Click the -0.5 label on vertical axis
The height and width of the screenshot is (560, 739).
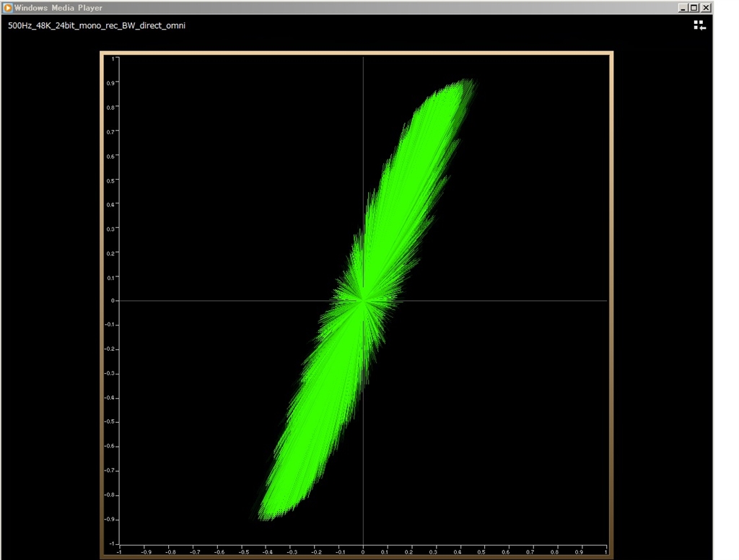tap(110, 422)
